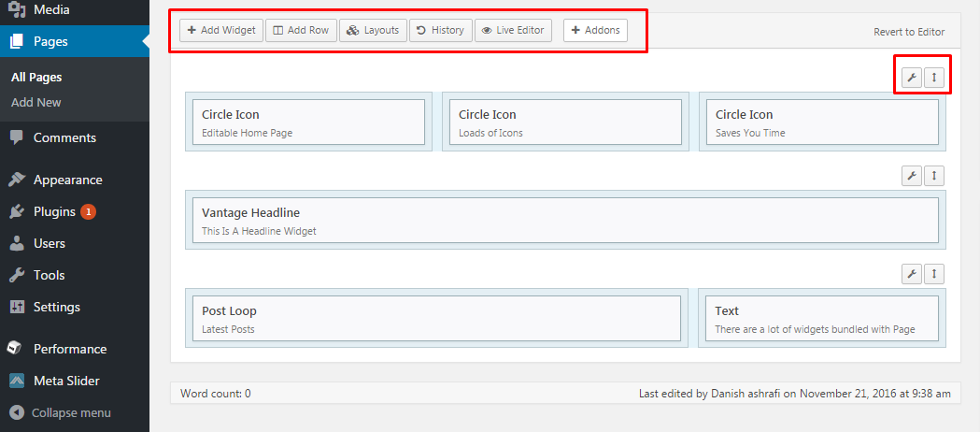Click the Vantage Headline row's move handle

[933, 176]
